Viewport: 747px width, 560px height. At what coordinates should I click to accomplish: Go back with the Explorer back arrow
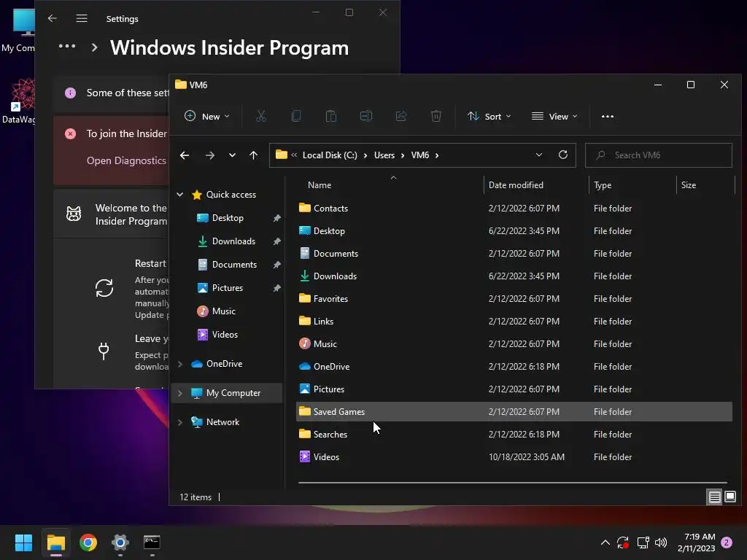tap(185, 155)
